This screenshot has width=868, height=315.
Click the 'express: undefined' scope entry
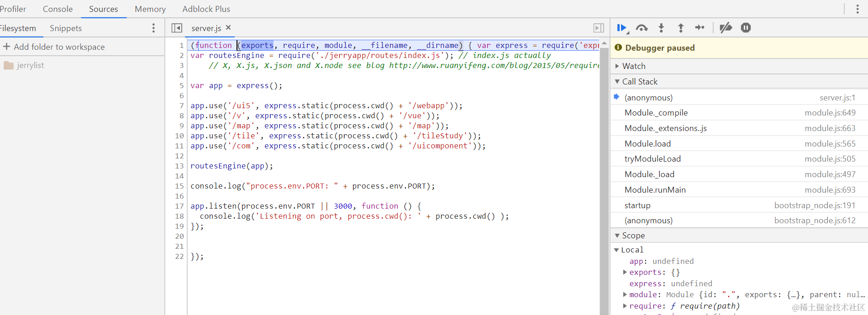[x=670, y=283]
